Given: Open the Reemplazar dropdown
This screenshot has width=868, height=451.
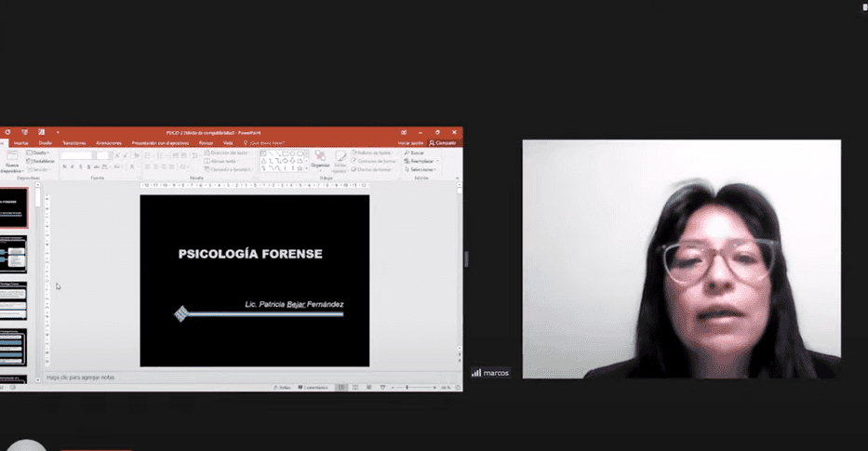Looking at the screenshot, I should 421,161.
